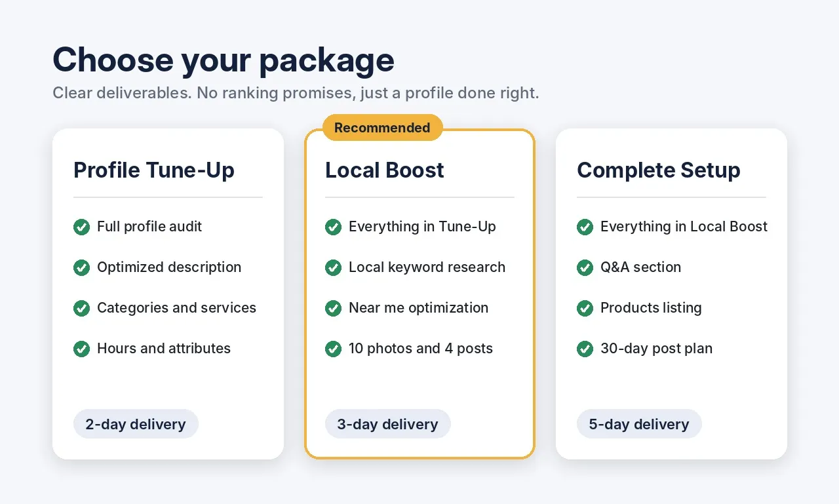Screen dimensions: 839x504
Task: Click the Hours and attributes text
Action: (x=164, y=349)
